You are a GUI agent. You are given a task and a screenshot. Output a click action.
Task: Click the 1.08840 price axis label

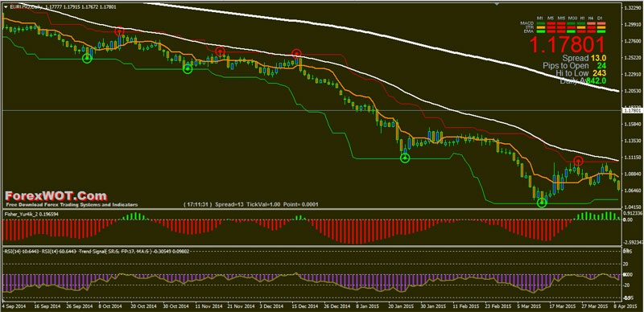tap(633, 174)
